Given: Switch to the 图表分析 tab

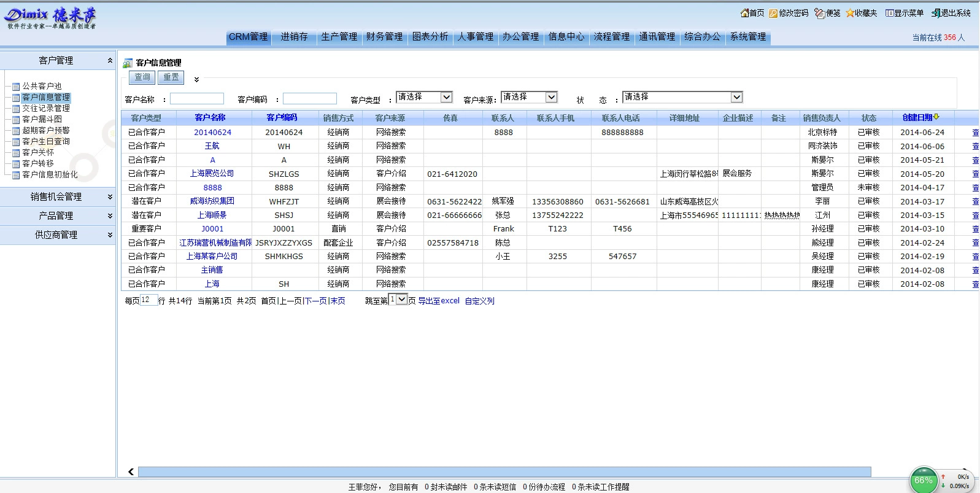Looking at the screenshot, I should tap(430, 37).
